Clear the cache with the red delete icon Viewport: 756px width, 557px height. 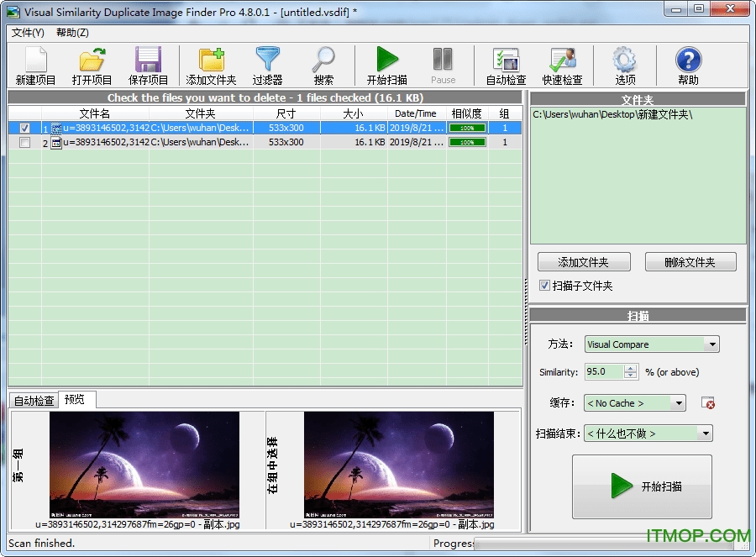[708, 403]
